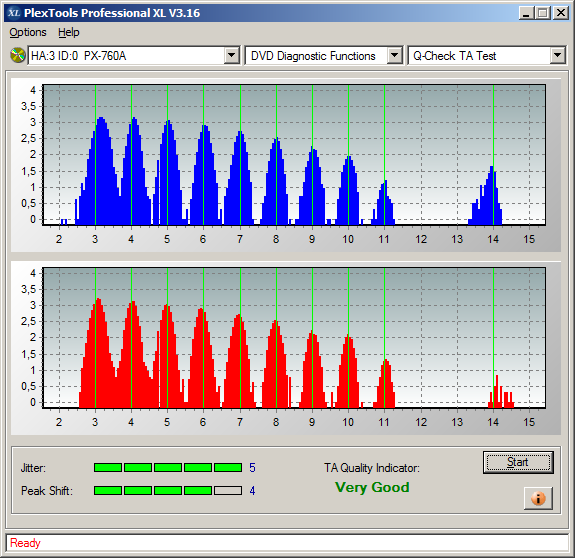This screenshot has width=575, height=558.
Task: Click the orange info icon button
Action: 538,498
